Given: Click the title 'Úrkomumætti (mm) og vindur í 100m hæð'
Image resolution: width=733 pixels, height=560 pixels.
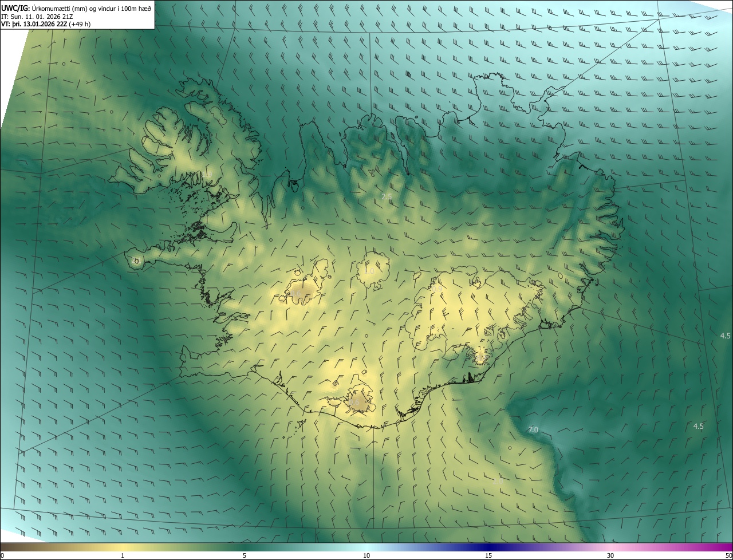Looking at the screenshot, I should pyautogui.click(x=92, y=8).
